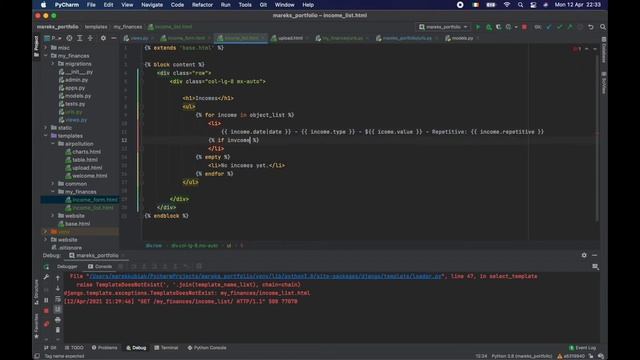
Task: Pause program in the Debug sidebar
Action: click(46, 300)
